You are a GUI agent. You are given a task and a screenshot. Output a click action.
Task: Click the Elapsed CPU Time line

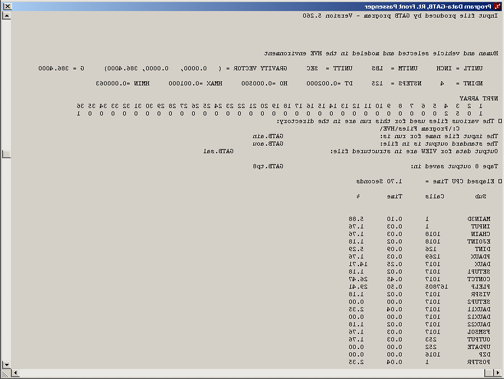tap(429, 181)
